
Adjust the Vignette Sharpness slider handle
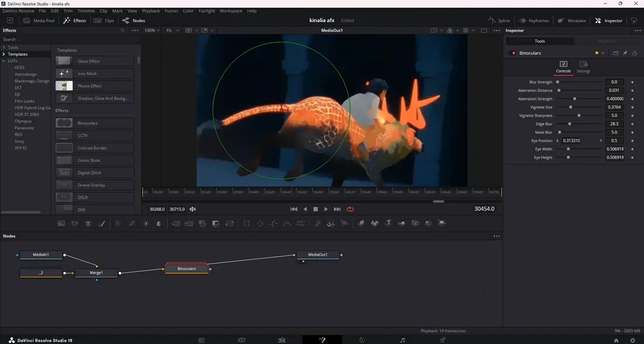click(579, 116)
